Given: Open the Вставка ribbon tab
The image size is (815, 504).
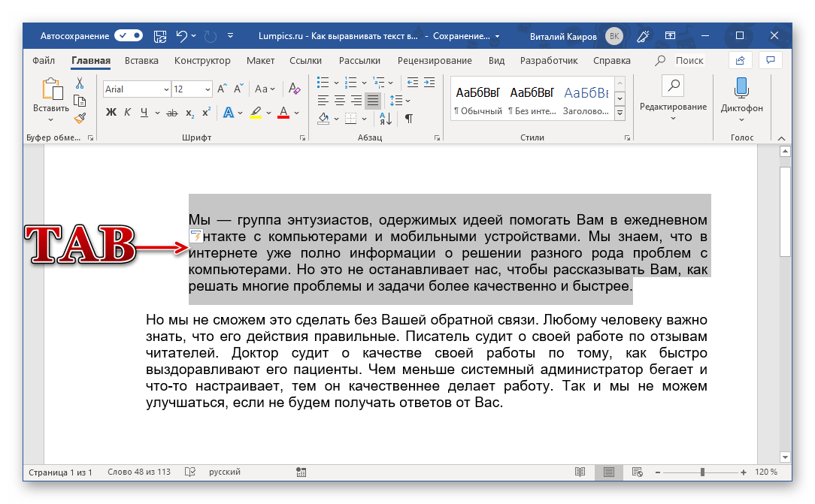Looking at the screenshot, I should (141, 61).
